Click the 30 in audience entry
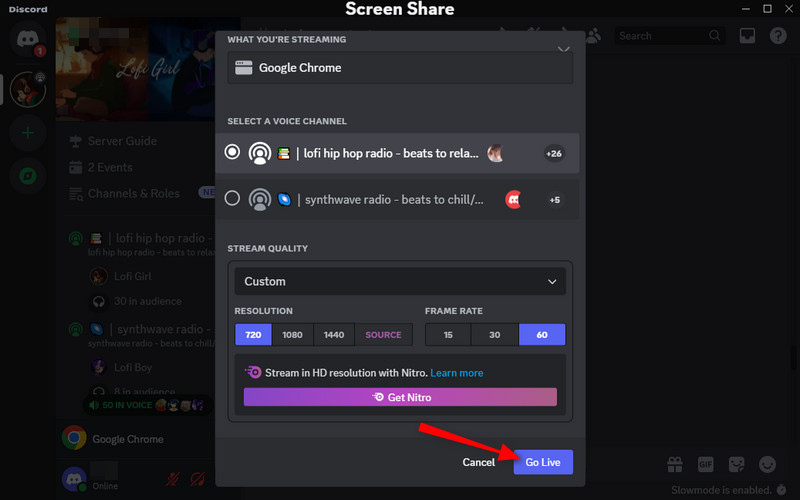800x500 pixels. (136, 302)
